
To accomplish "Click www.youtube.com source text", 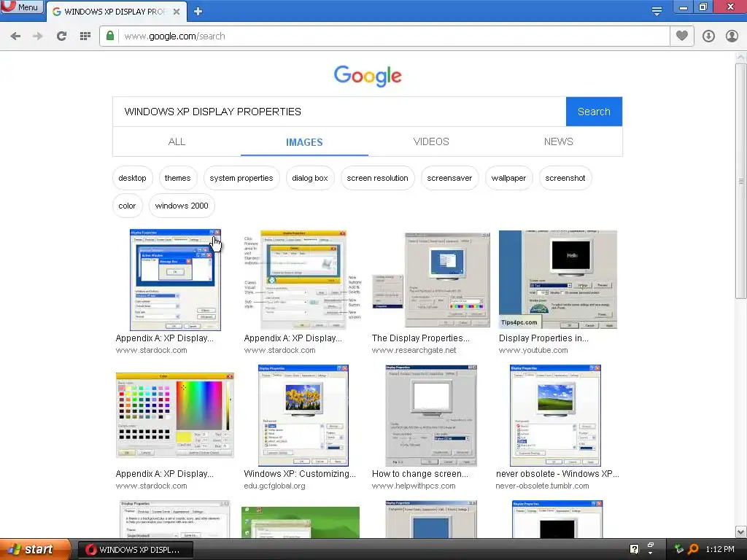I will coord(533,350).
